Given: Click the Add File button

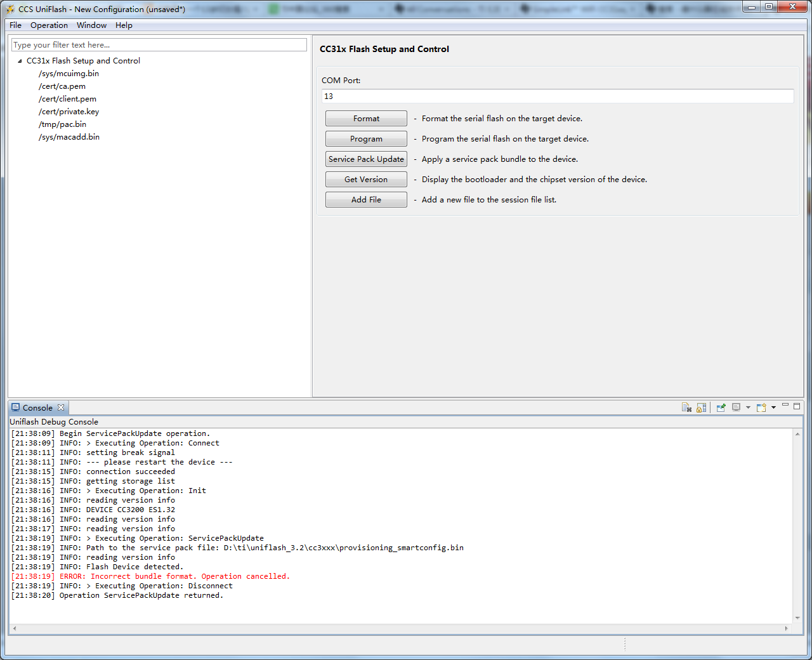Looking at the screenshot, I should coord(366,200).
